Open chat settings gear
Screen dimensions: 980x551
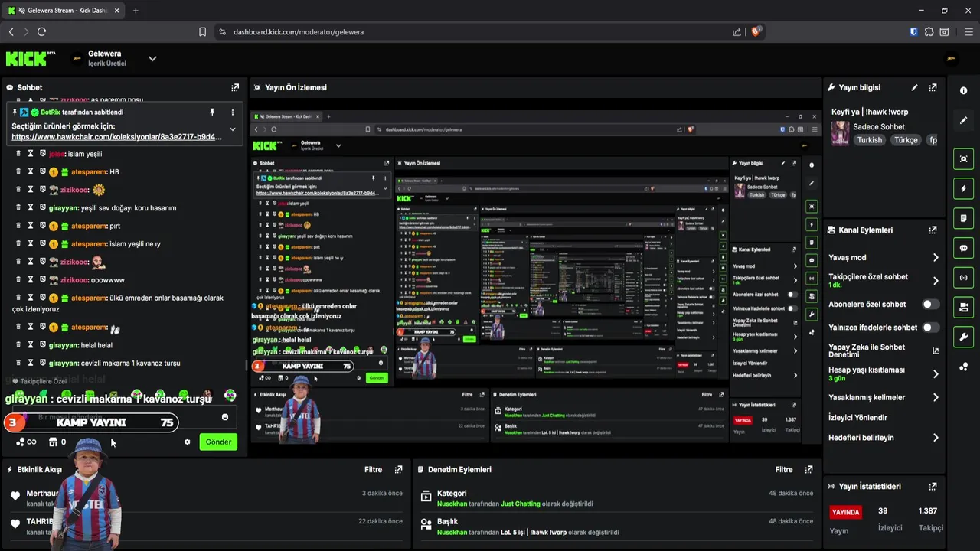(187, 442)
